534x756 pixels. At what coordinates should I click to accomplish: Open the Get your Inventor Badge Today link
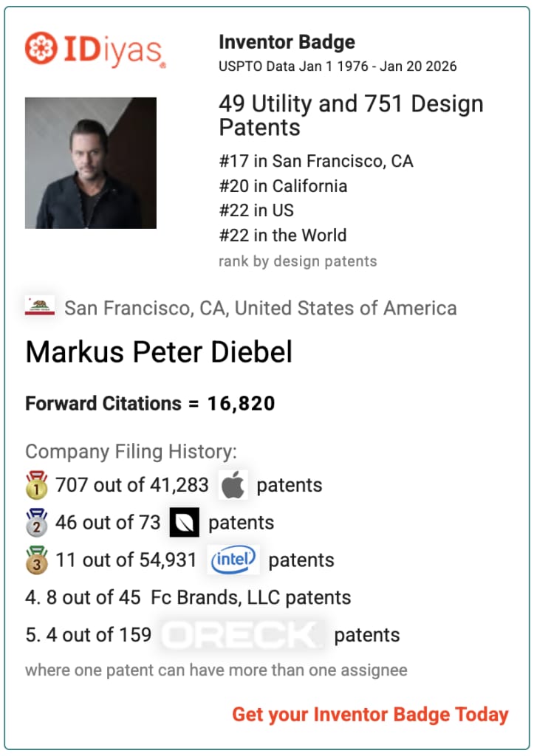[370, 715]
